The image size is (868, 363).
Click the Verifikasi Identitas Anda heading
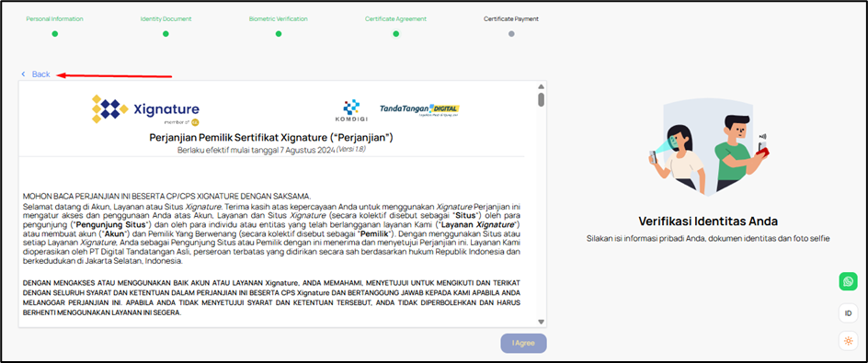tap(708, 221)
